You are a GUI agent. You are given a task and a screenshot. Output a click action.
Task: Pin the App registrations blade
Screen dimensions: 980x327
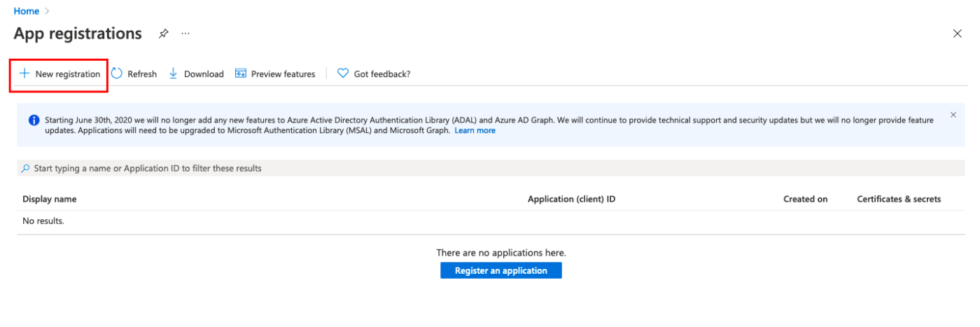(164, 34)
